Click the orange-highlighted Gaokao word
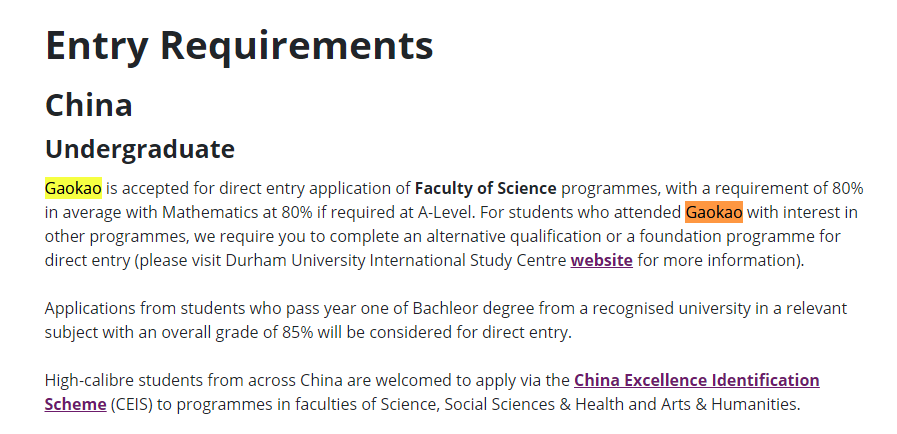This screenshot has height=434, width=897. [x=714, y=212]
